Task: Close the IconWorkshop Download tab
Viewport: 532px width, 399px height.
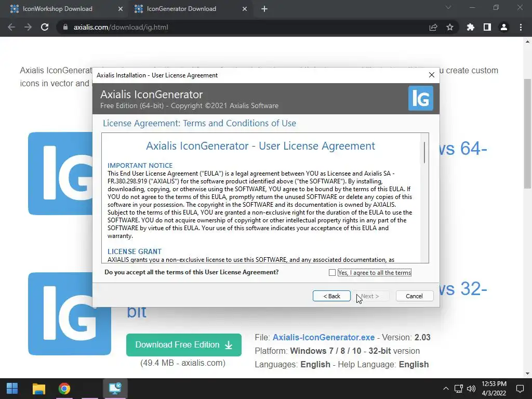Action: (x=121, y=9)
